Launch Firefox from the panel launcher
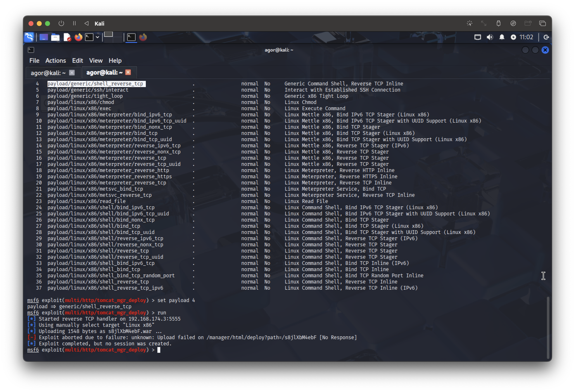The width and height of the screenshot is (575, 392). pos(78,37)
